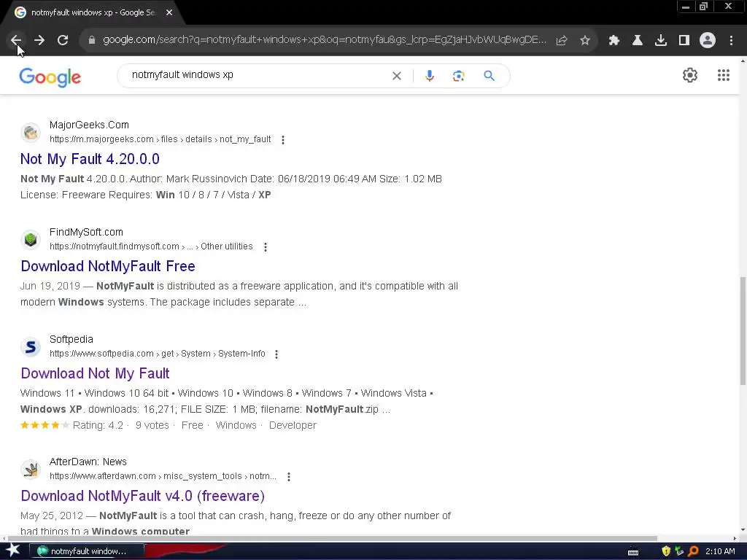Click the Chrome Labs flask icon
This screenshot has height=560, width=747.
tap(638, 41)
